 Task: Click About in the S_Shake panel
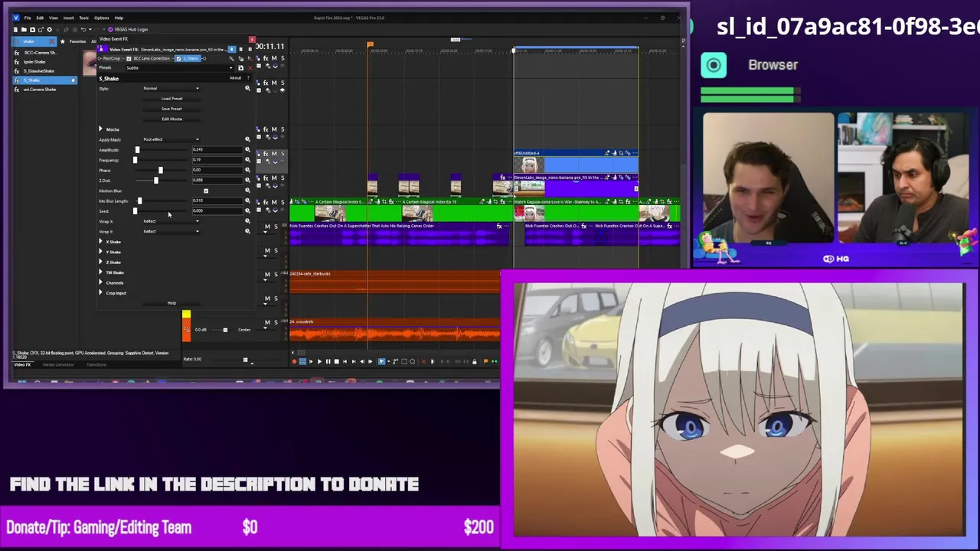(235, 78)
